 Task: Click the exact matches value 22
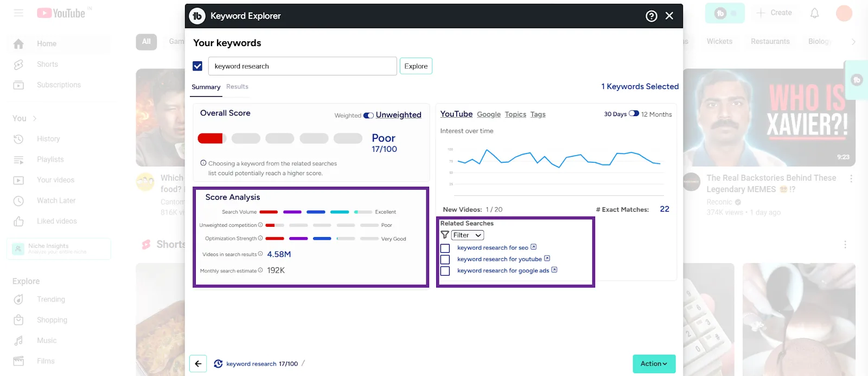click(x=665, y=209)
